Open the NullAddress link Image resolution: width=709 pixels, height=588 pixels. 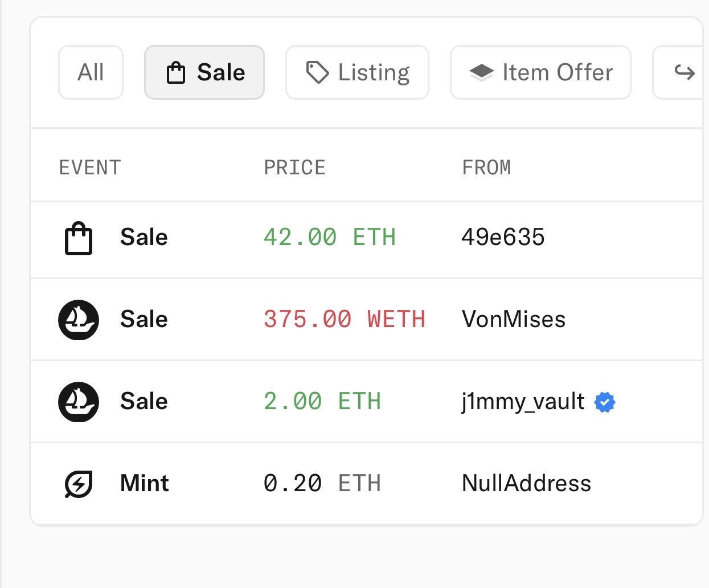pyautogui.click(x=526, y=484)
